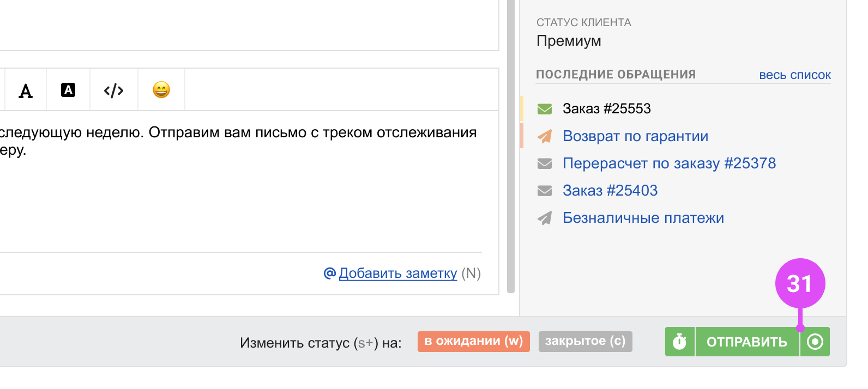Set status to 'закрытое (c)'

tap(585, 342)
